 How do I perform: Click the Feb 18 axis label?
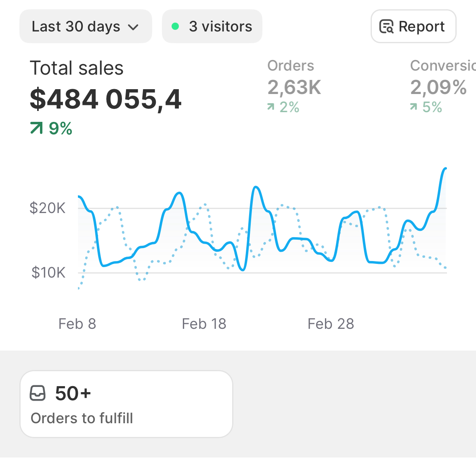204,324
